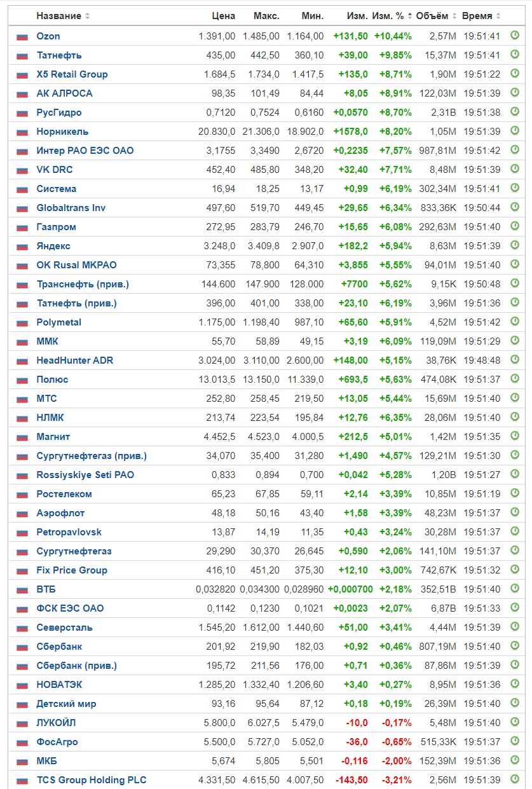This screenshot has height=789, width=532.
Task: Select the РусГидро volume 2,31B
Action: tap(443, 113)
